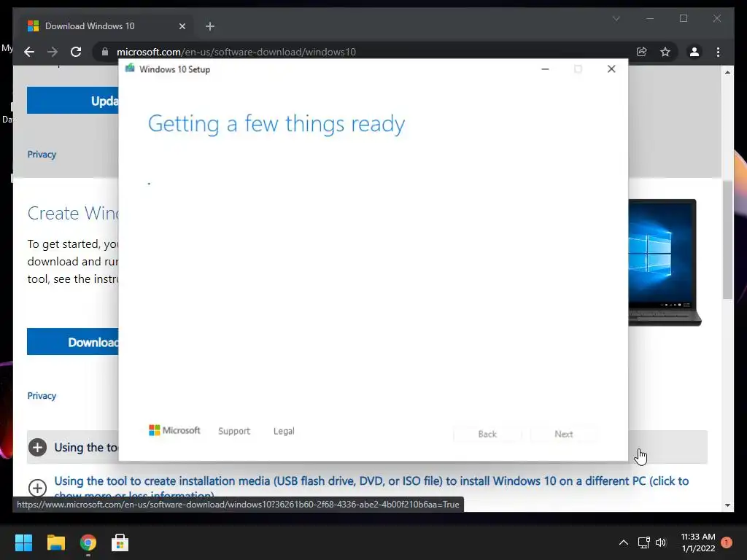Bookmark this page with star icon

coord(665,52)
